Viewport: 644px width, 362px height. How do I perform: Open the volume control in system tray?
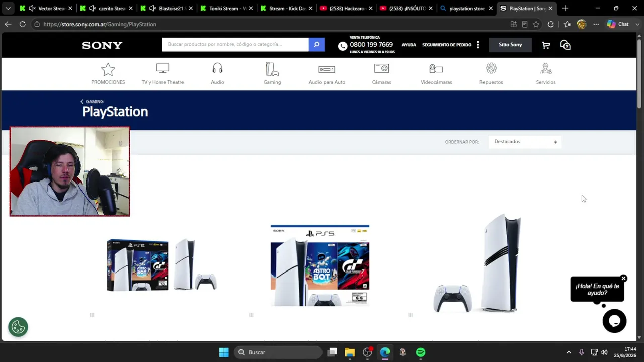[604, 352]
